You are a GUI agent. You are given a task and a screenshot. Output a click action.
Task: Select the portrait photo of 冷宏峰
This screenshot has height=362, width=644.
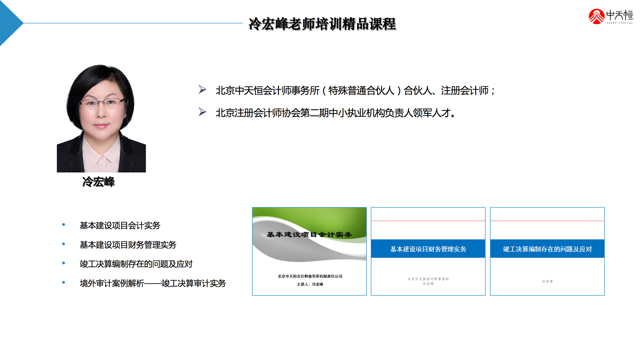(101, 118)
